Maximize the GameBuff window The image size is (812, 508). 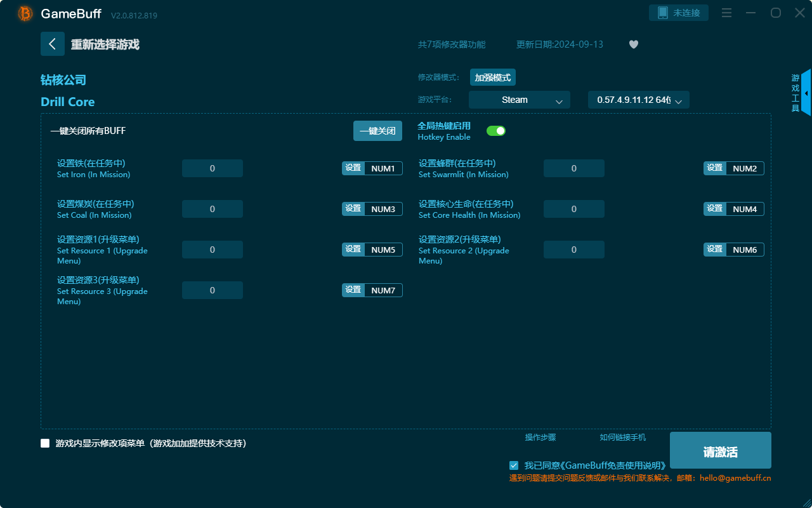click(775, 13)
